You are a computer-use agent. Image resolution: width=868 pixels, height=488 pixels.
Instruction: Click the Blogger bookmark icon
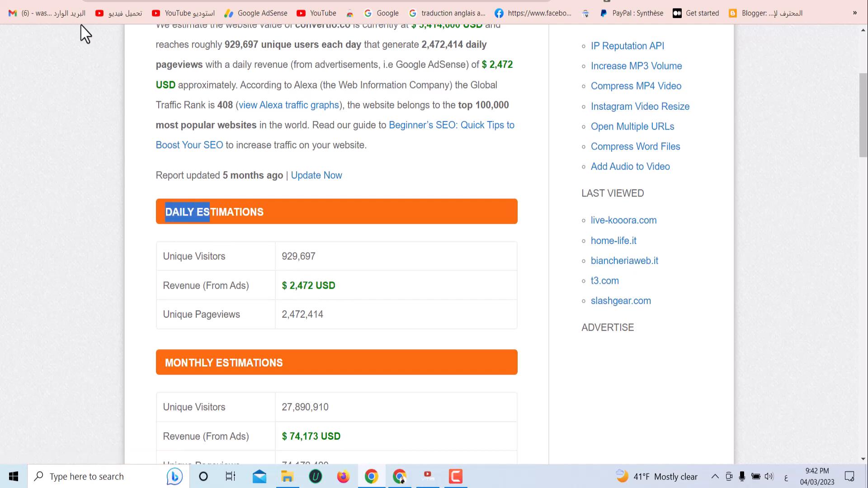(733, 13)
